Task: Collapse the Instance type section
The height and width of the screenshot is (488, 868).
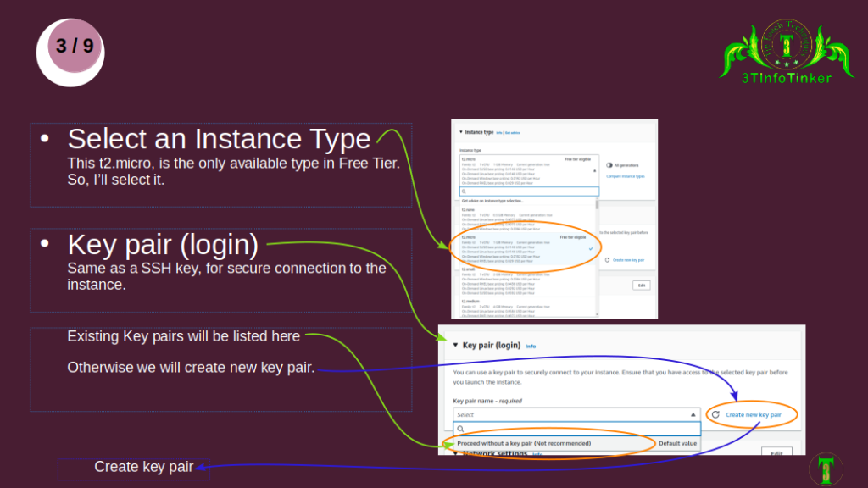Action: click(459, 132)
